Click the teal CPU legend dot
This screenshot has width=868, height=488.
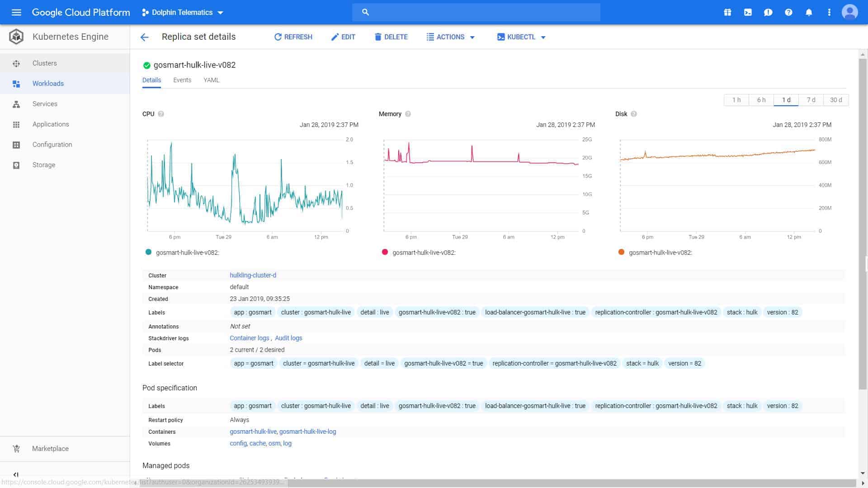click(x=148, y=252)
